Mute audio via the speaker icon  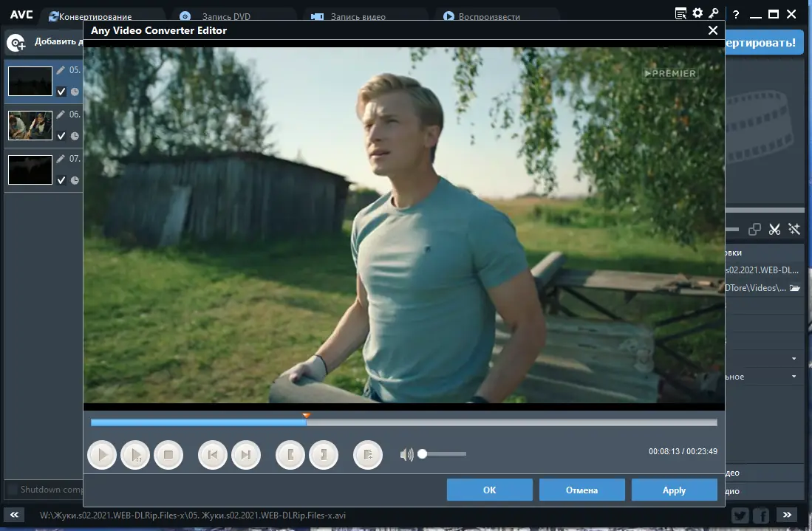click(x=406, y=454)
